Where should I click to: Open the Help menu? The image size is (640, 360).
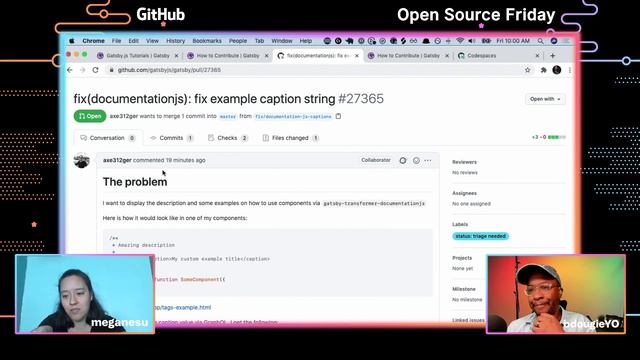306,41
